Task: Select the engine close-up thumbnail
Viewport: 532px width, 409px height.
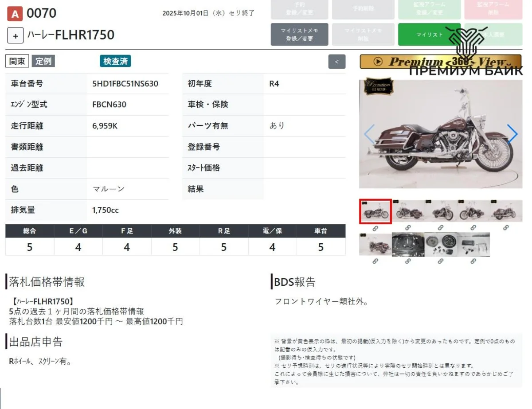Action: click(408, 244)
